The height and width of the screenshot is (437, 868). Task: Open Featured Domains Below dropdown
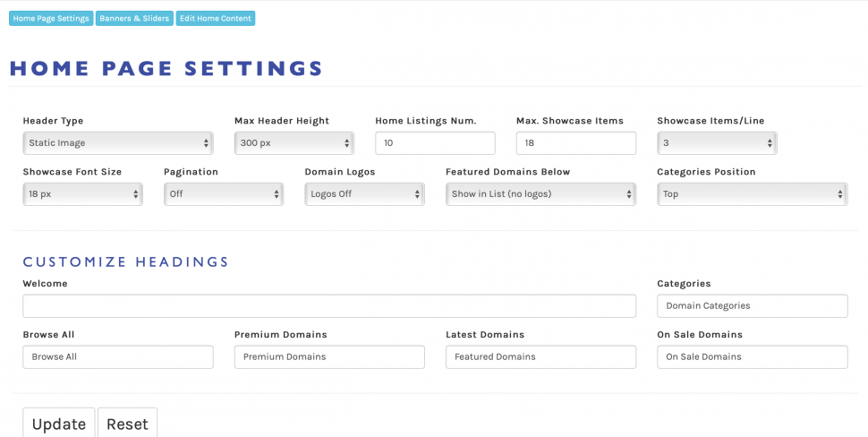[x=540, y=194]
